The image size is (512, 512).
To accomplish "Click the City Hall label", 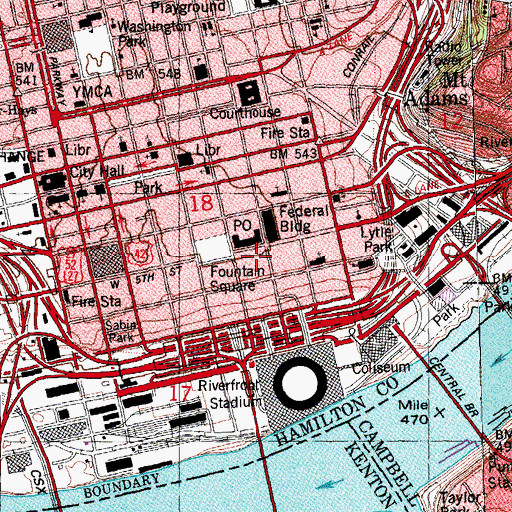I will pyautogui.click(x=97, y=172).
